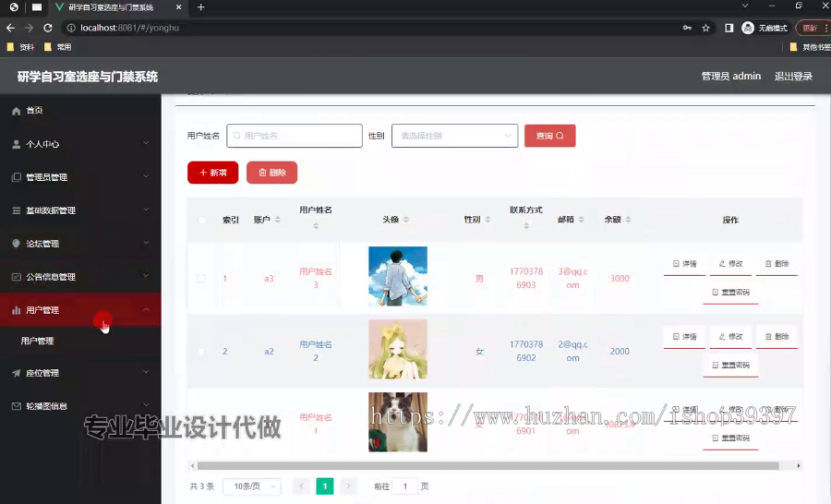This screenshot has width=831, height=504.
Task: Expand the 基础数据管理 menu chevron
Action: [146, 210]
